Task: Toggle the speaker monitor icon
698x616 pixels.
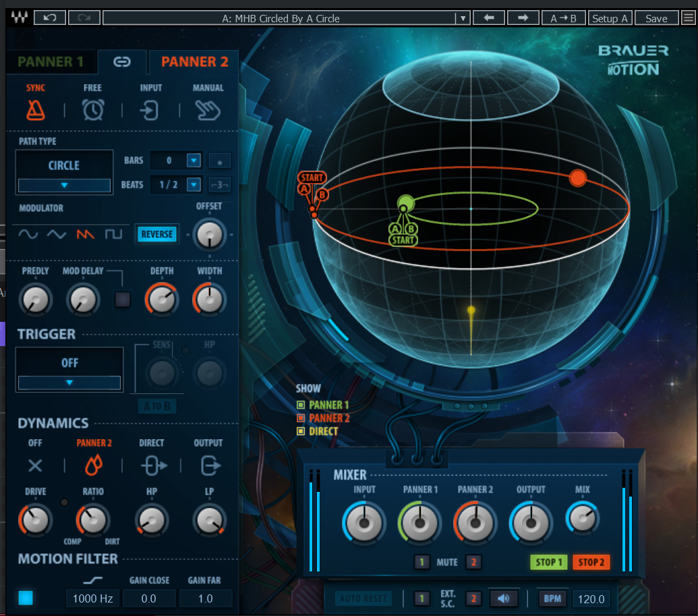Action: [504, 598]
